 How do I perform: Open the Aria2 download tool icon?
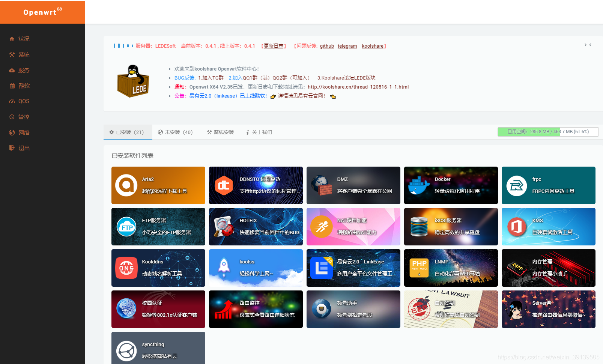tap(126, 185)
